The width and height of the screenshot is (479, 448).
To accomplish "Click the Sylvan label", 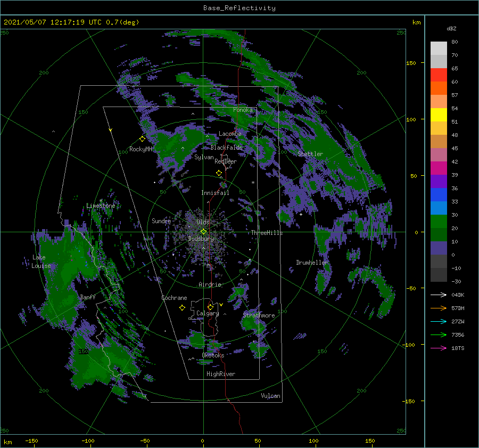I will [x=204, y=157].
